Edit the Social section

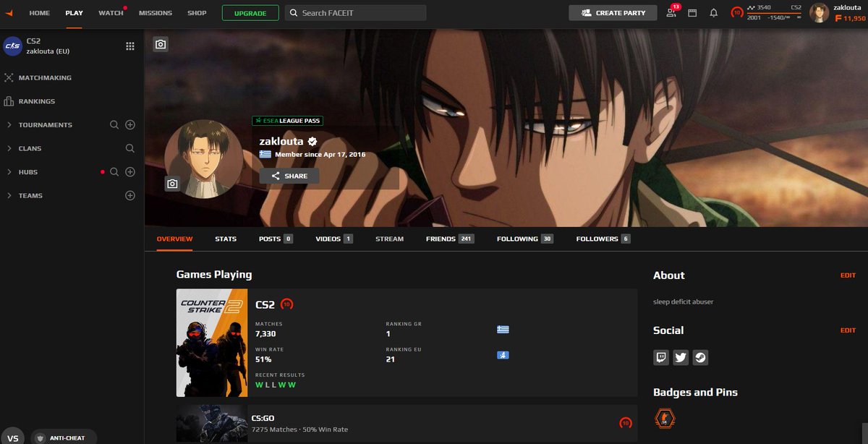tap(848, 330)
